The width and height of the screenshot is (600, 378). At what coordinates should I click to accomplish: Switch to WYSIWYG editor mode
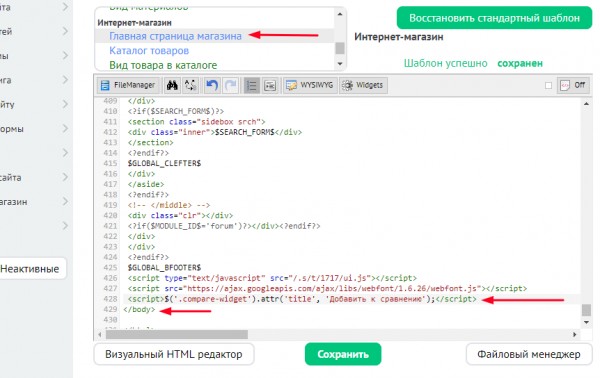coord(310,85)
